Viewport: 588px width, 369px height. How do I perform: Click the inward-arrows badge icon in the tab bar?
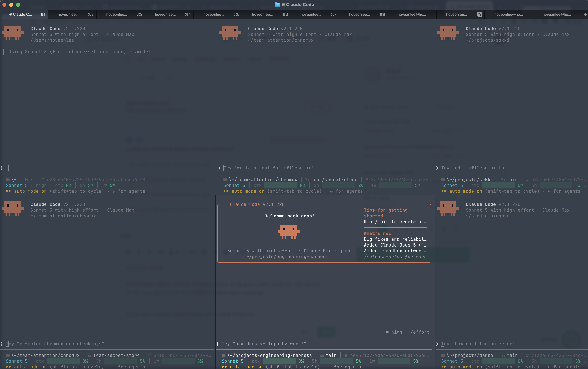480,14
